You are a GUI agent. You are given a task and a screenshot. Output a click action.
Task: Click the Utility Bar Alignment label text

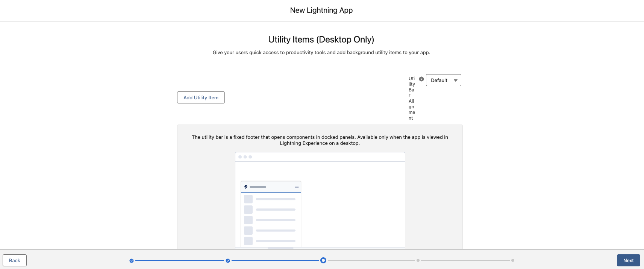pyautogui.click(x=412, y=98)
